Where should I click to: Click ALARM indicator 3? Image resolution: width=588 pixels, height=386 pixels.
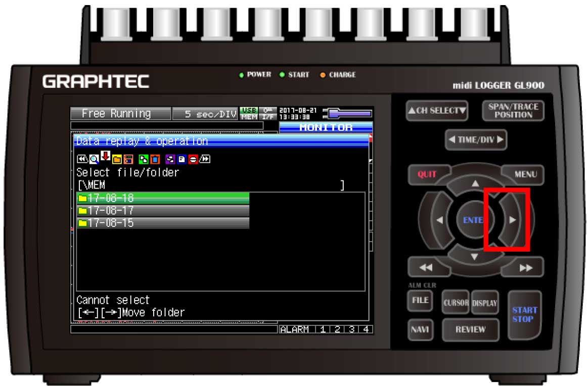coord(351,329)
